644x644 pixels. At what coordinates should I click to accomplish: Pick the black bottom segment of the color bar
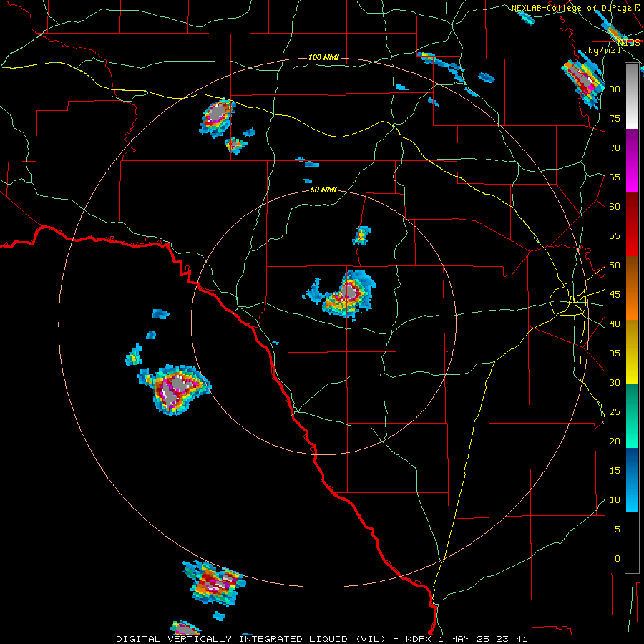(632, 542)
